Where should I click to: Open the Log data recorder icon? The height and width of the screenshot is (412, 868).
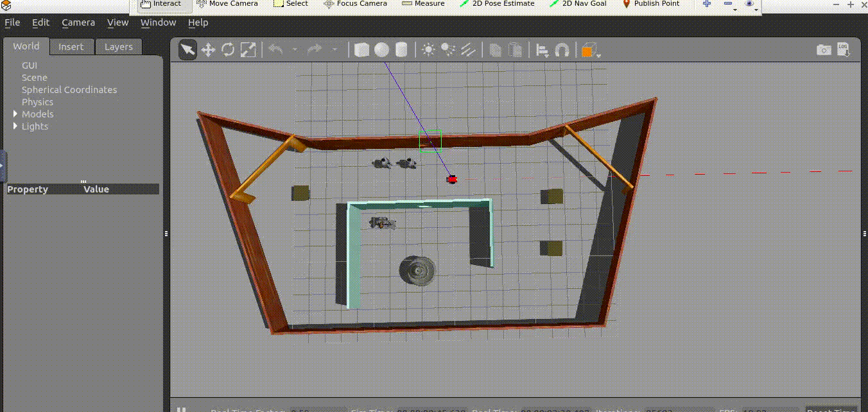pos(844,50)
